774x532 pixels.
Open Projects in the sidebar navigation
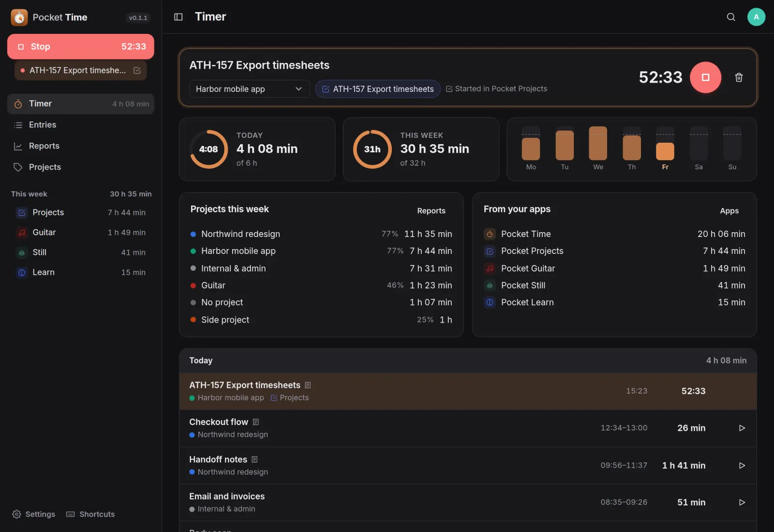click(x=81, y=167)
